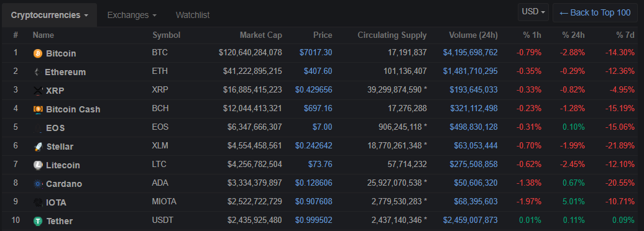Image resolution: width=644 pixels, height=231 pixels.
Task: Sort by % 7d column header
Action: (625, 35)
